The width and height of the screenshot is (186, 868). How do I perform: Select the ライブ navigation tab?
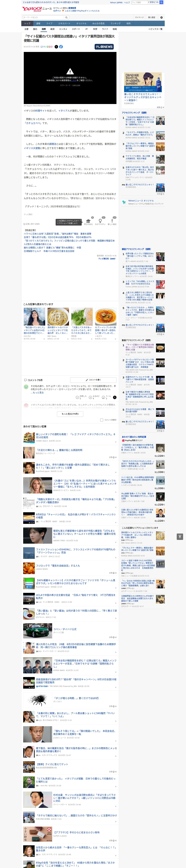pyautogui.click(x=49, y=24)
